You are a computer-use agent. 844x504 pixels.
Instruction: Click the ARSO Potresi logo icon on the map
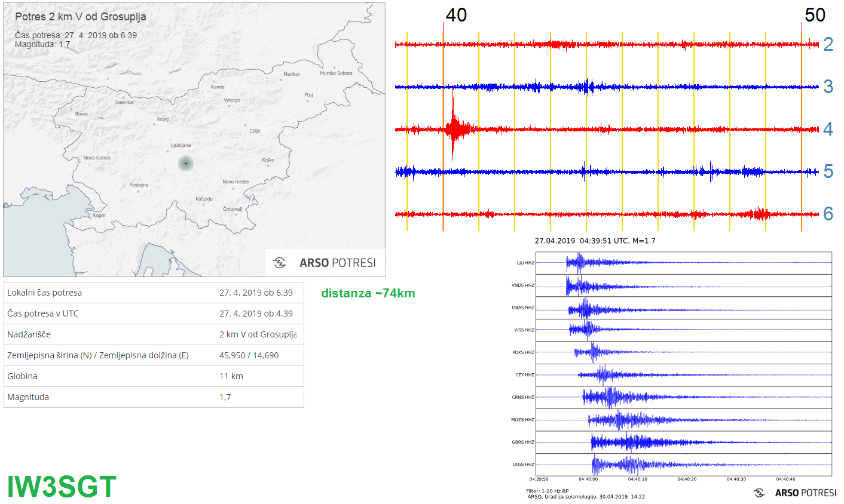click(x=279, y=263)
